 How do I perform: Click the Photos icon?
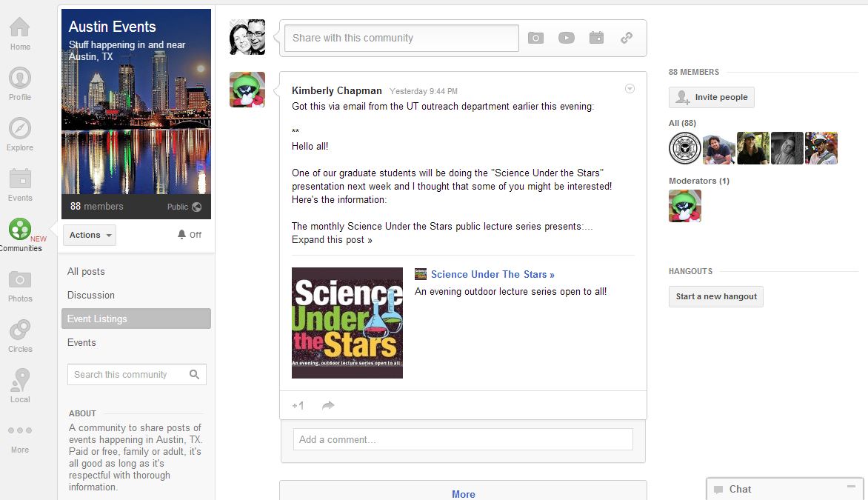coord(19,281)
